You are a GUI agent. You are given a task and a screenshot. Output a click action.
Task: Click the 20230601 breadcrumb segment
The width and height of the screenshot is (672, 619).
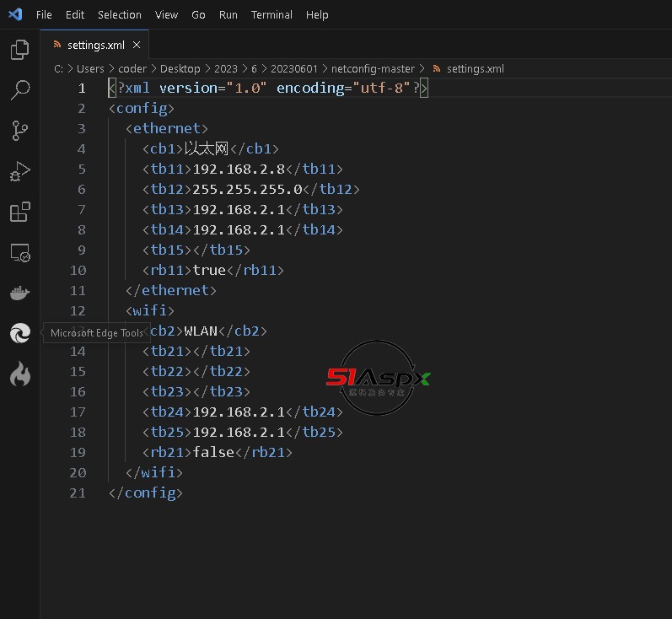[x=294, y=69]
